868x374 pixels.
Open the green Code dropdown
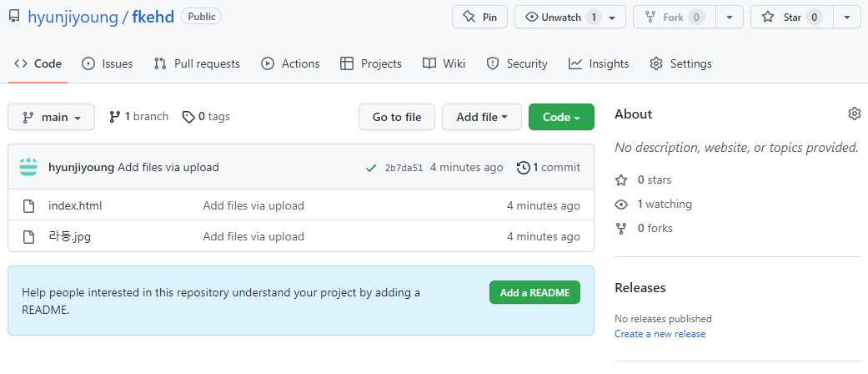click(x=561, y=117)
